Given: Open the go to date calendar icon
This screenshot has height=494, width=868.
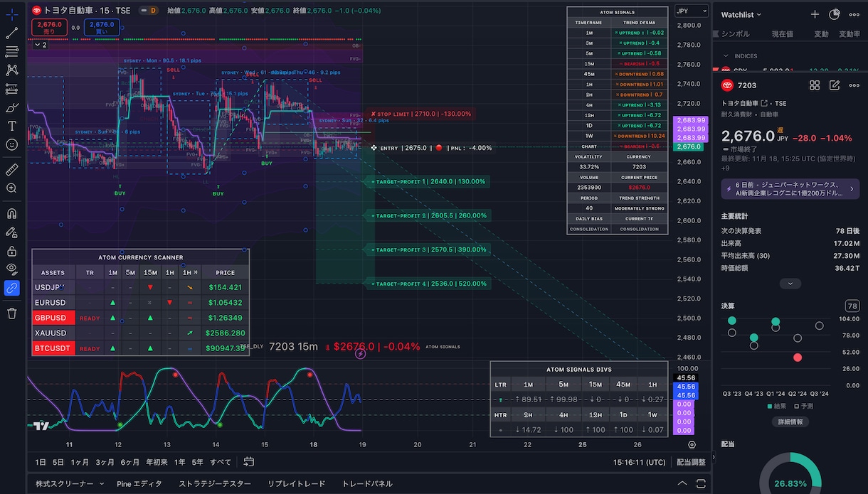Looking at the screenshot, I should [248, 462].
